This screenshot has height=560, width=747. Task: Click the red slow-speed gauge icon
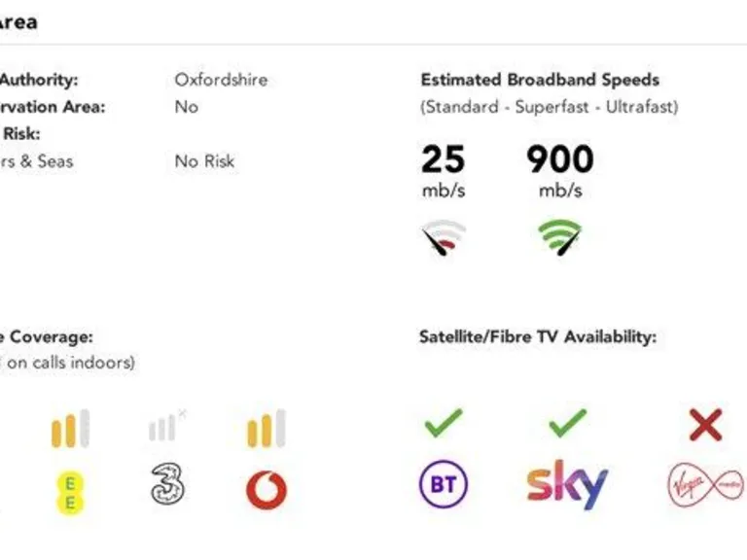pyautogui.click(x=444, y=237)
